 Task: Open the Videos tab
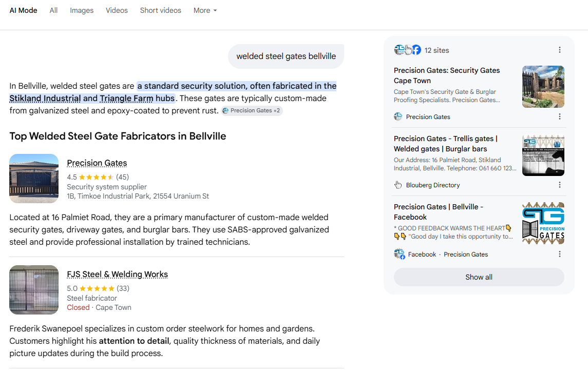pyautogui.click(x=117, y=10)
